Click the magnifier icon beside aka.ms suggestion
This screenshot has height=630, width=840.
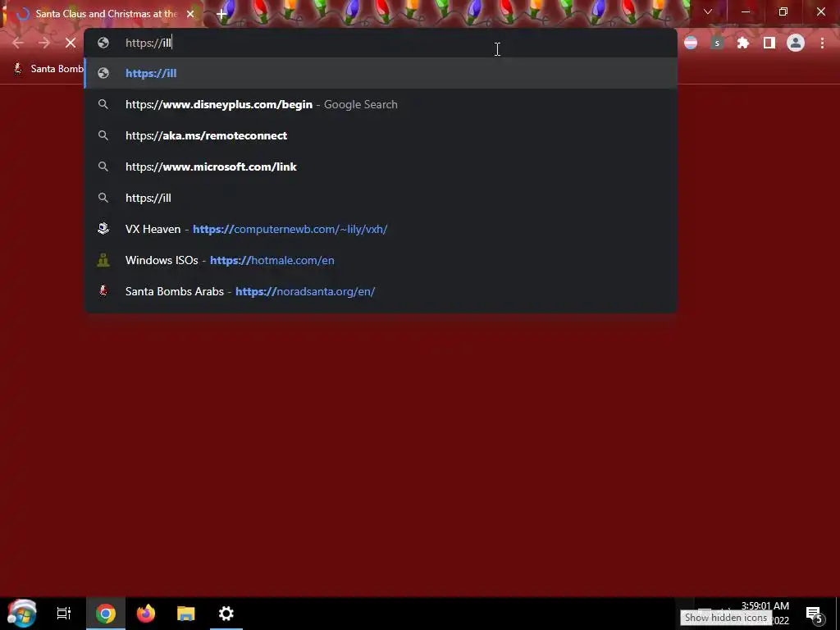(103, 135)
